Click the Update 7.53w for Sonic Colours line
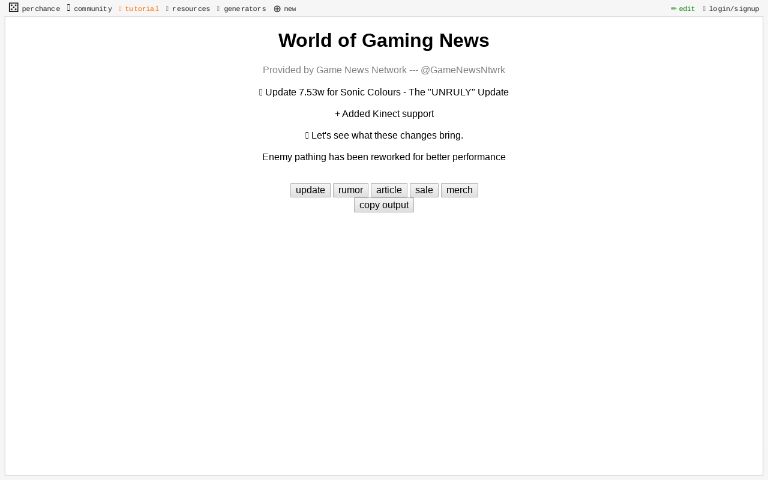This screenshot has width=768, height=480. (x=384, y=92)
